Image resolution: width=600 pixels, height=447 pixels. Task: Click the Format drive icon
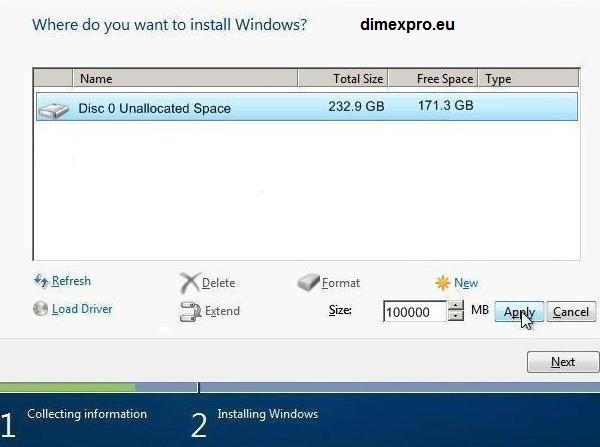(308, 282)
